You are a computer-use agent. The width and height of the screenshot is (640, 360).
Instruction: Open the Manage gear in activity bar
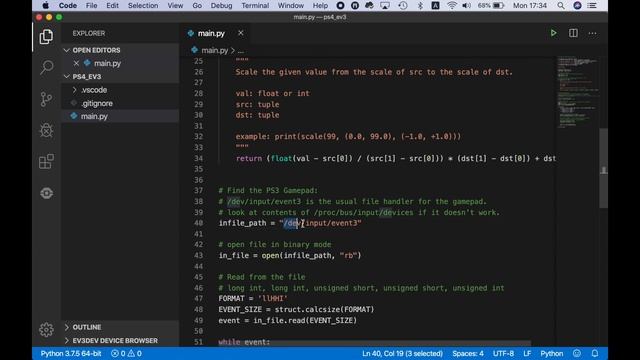(x=46, y=329)
